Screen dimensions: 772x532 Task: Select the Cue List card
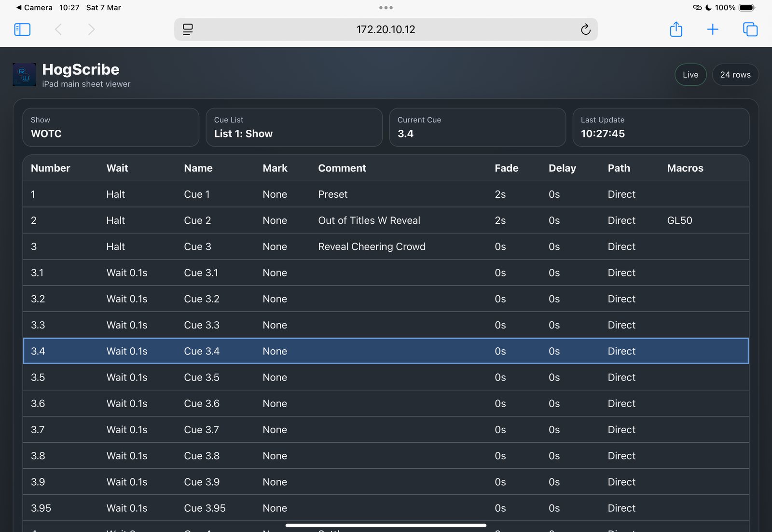click(294, 127)
